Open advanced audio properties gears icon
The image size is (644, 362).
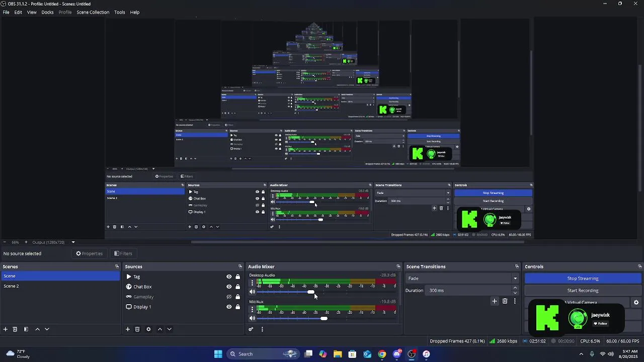pos(251,329)
